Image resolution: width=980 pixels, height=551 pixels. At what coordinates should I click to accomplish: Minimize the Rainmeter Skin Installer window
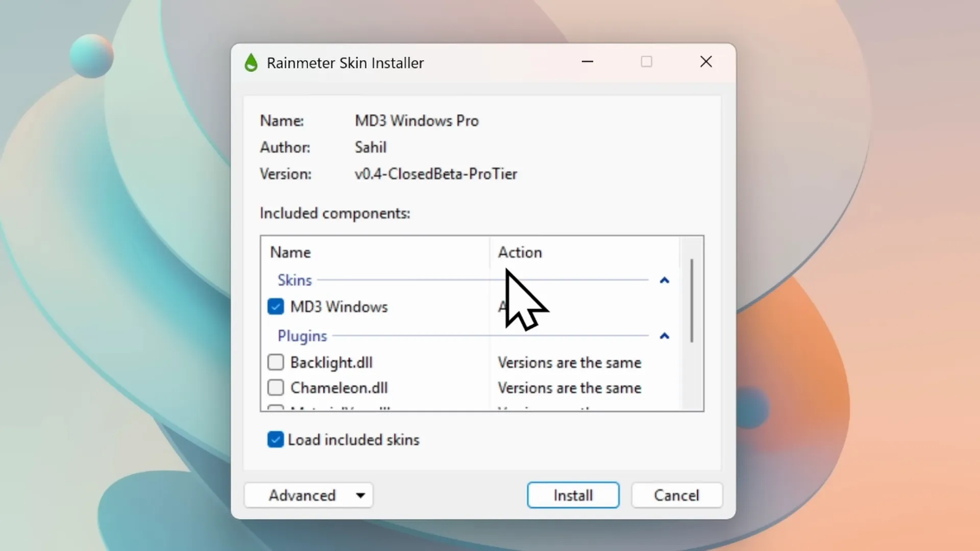coord(587,62)
